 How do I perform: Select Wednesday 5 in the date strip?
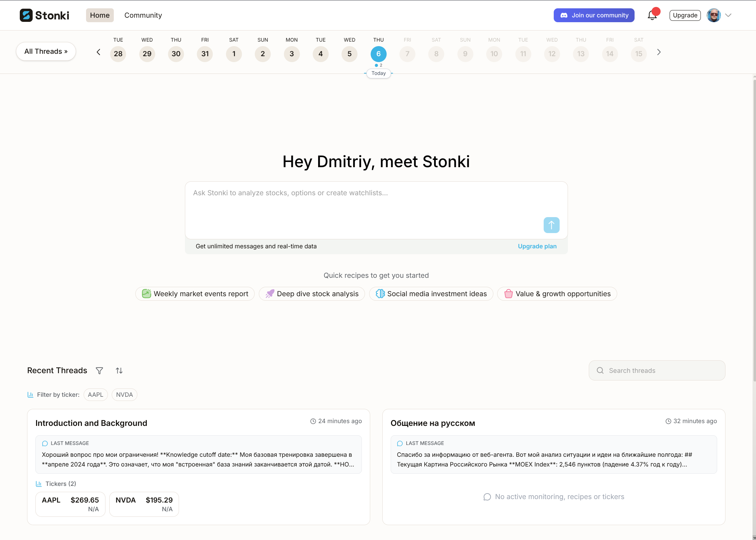349,54
